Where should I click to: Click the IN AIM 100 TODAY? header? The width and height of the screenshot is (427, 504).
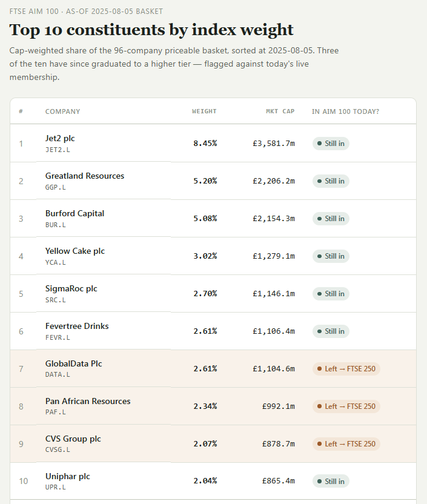[x=345, y=111]
